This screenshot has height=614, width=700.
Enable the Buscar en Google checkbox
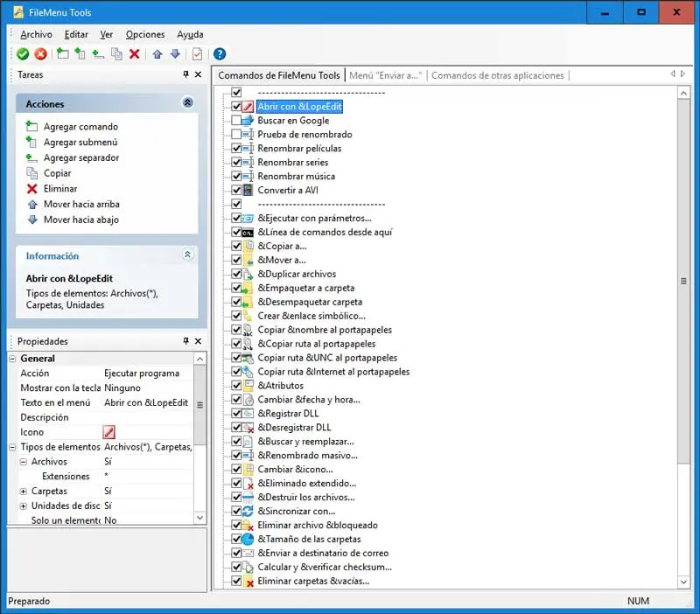tap(236, 121)
